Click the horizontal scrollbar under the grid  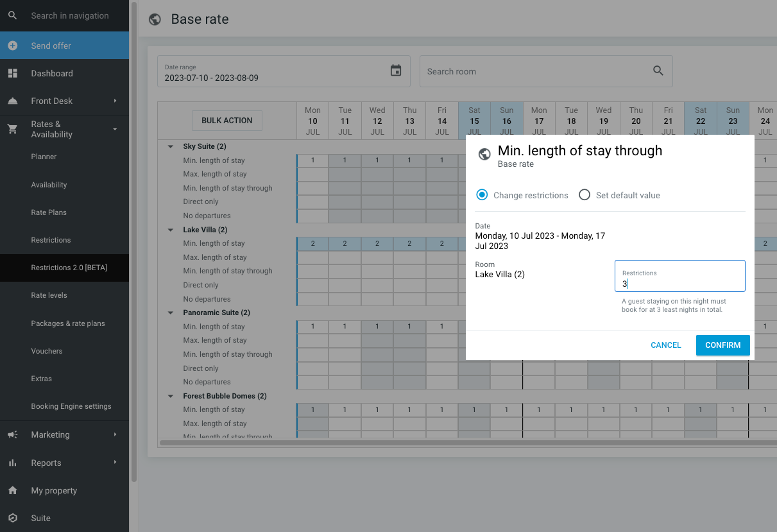(x=449, y=442)
